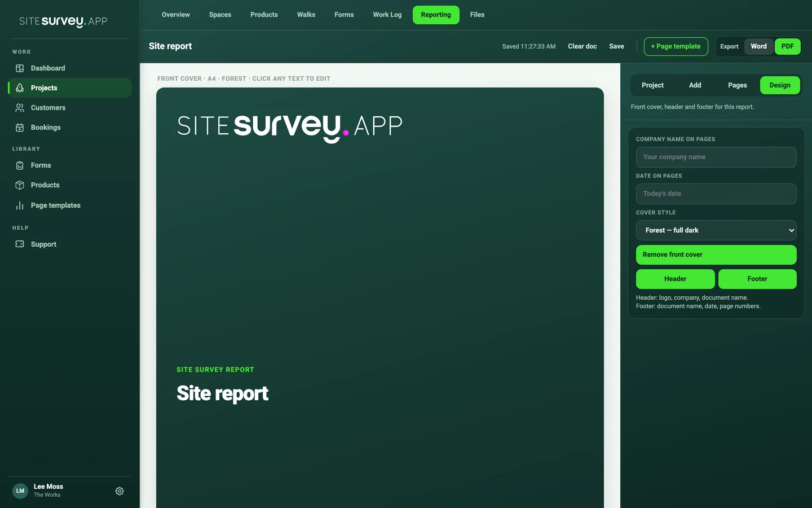Toggle the Footer button
Screen dimensions: 812x508
tap(757, 279)
